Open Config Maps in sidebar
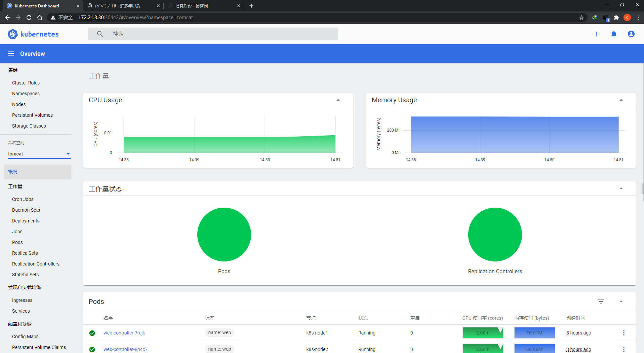 click(x=25, y=337)
